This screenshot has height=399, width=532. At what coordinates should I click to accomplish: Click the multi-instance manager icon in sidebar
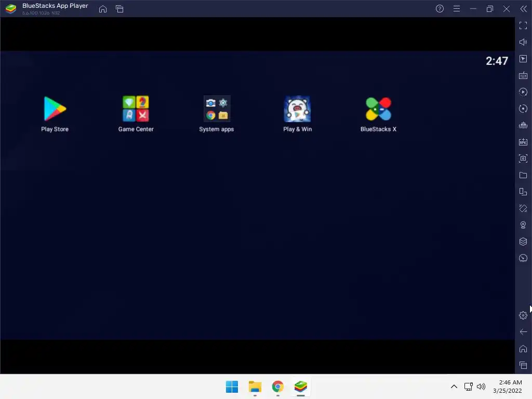523,192
